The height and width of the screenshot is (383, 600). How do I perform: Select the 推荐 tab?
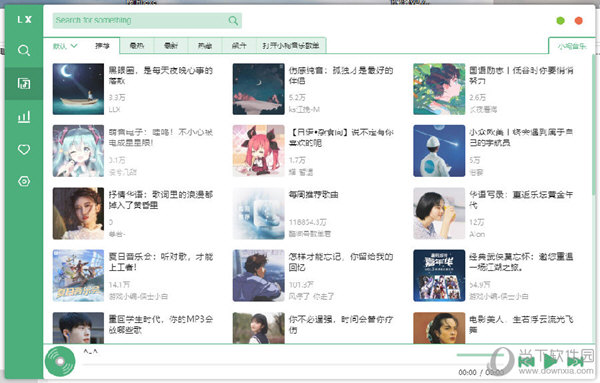(x=102, y=46)
